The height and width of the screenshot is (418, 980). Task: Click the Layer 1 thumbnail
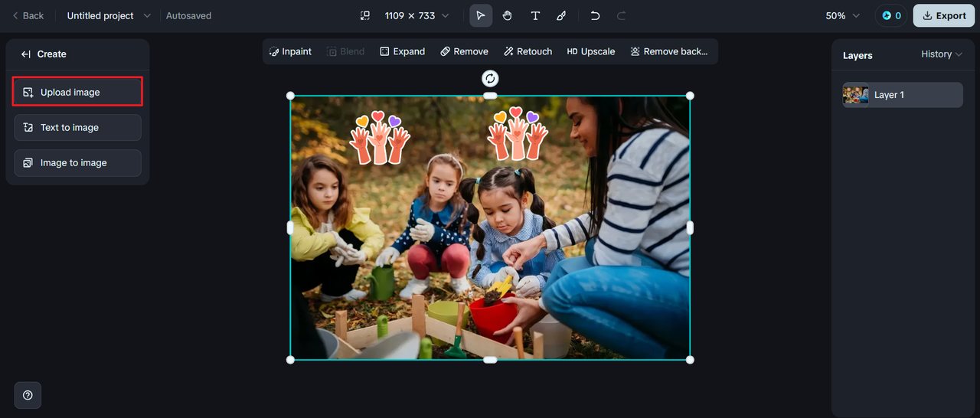[x=856, y=95]
